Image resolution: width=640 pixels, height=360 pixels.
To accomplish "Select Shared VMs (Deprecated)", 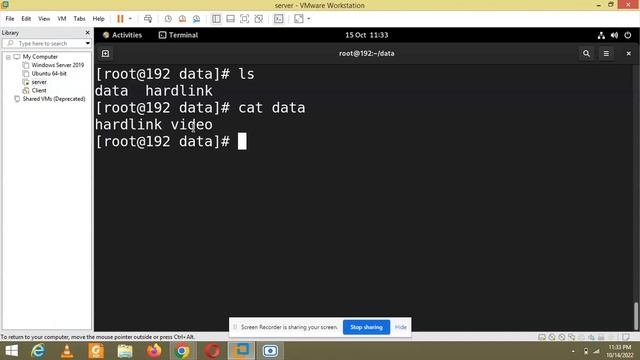I will pos(54,99).
